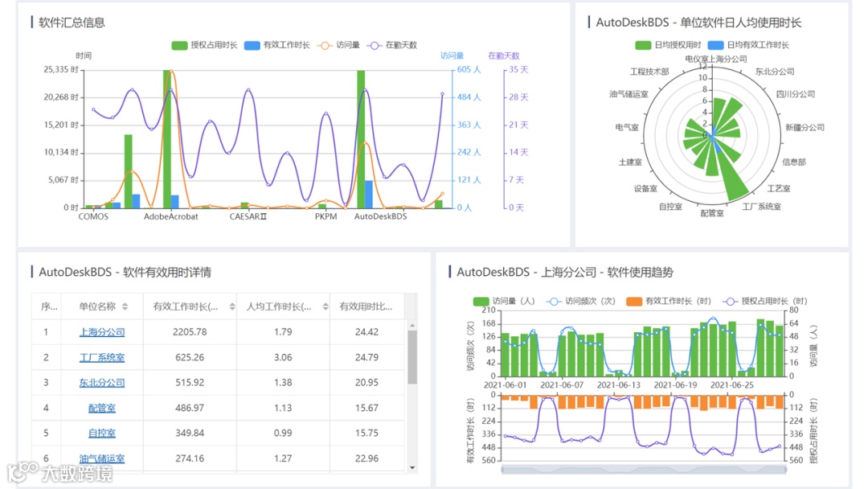Toggle 日均有效工作时长 legend in radar chart
The height and width of the screenshot is (489, 868).
coord(748,45)
